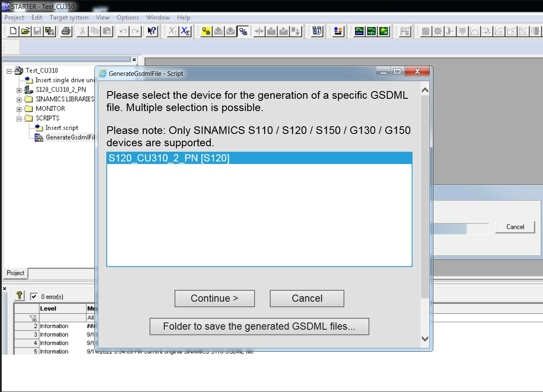Click the orange and blue control panel icon

pyautogui.click(x=338, y=31)
